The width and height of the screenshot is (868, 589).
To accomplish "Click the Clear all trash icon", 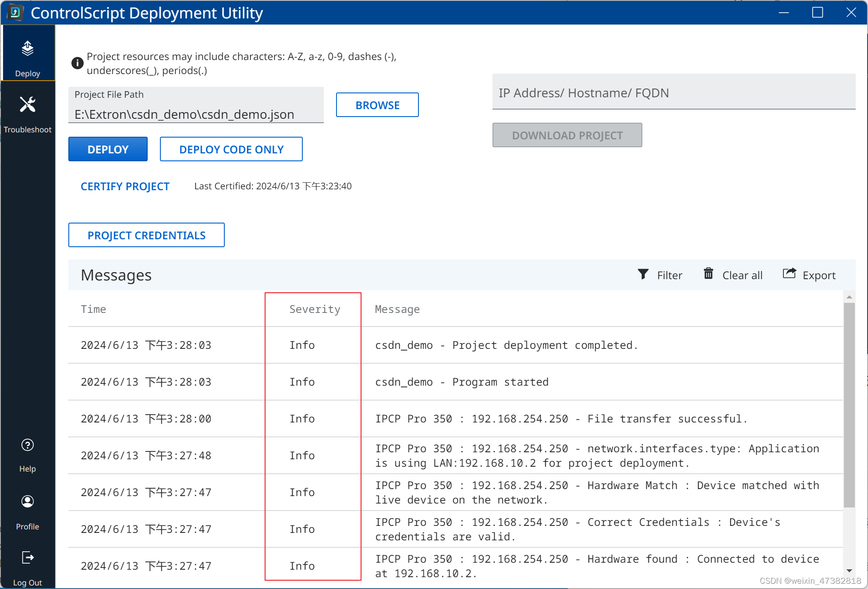I will pyautogui.click(x=708, y=274).
